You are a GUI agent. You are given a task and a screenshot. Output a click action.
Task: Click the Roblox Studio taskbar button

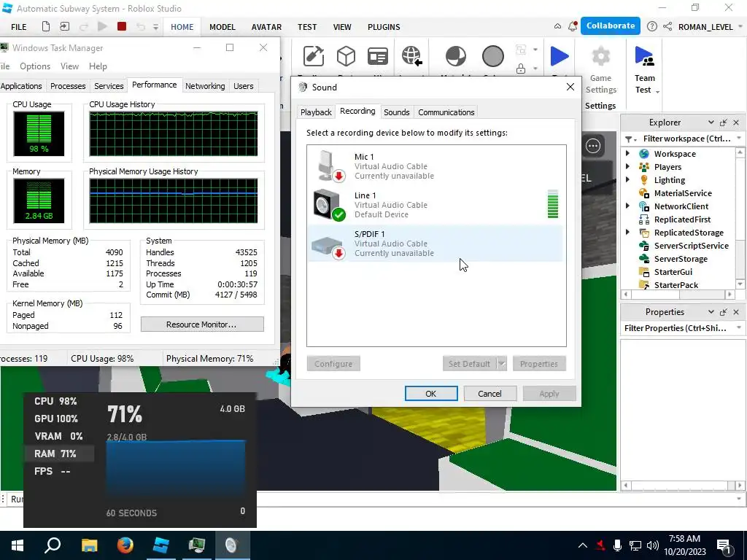pos(161,545)
